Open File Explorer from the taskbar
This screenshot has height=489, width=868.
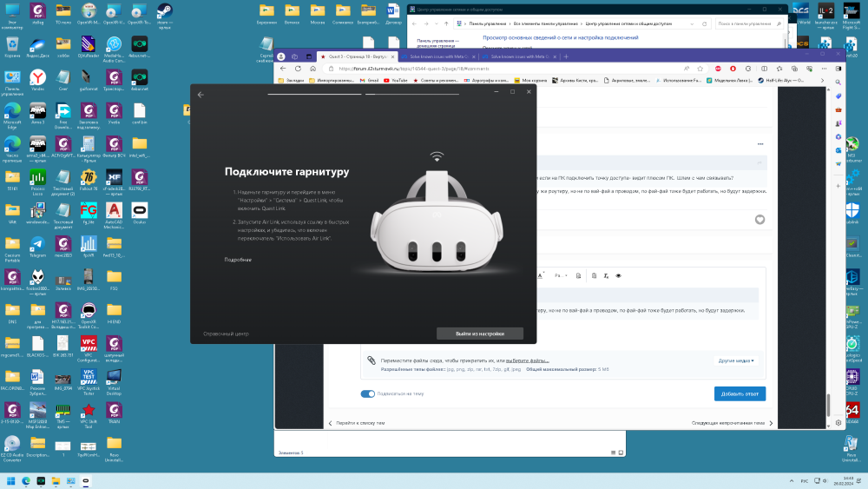tap(56, 481)
